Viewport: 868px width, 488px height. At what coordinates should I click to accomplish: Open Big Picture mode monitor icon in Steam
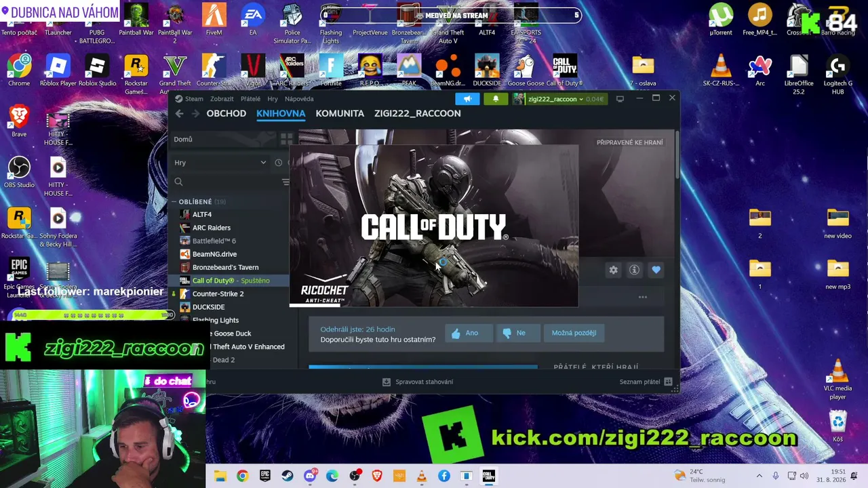click(620, 99)
